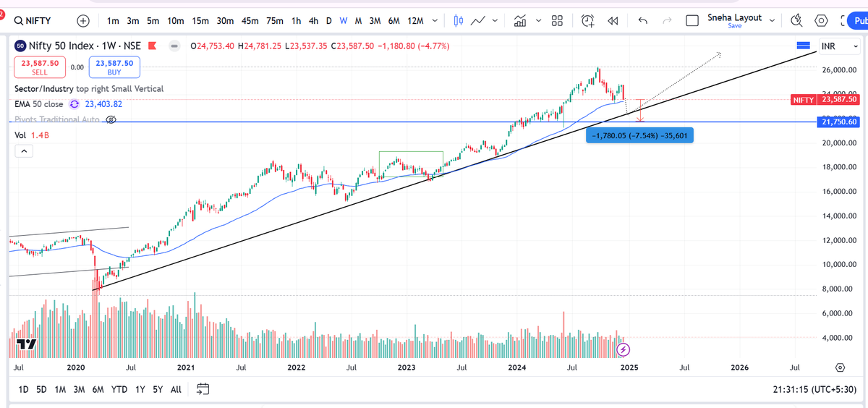Click the Publish button
Image resolution: width=868 pixels, height=408 pixels.
click(859, 21)
